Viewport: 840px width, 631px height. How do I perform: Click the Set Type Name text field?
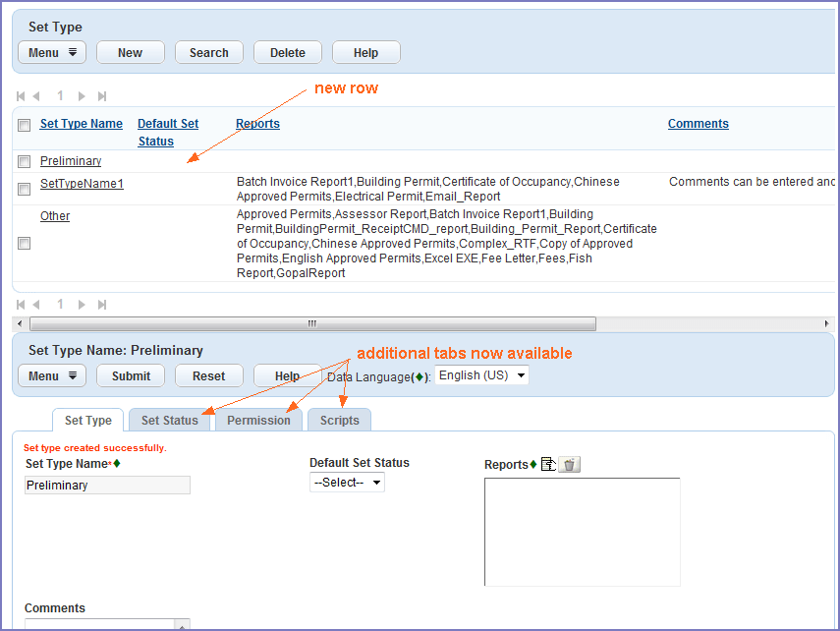point(107,486)
